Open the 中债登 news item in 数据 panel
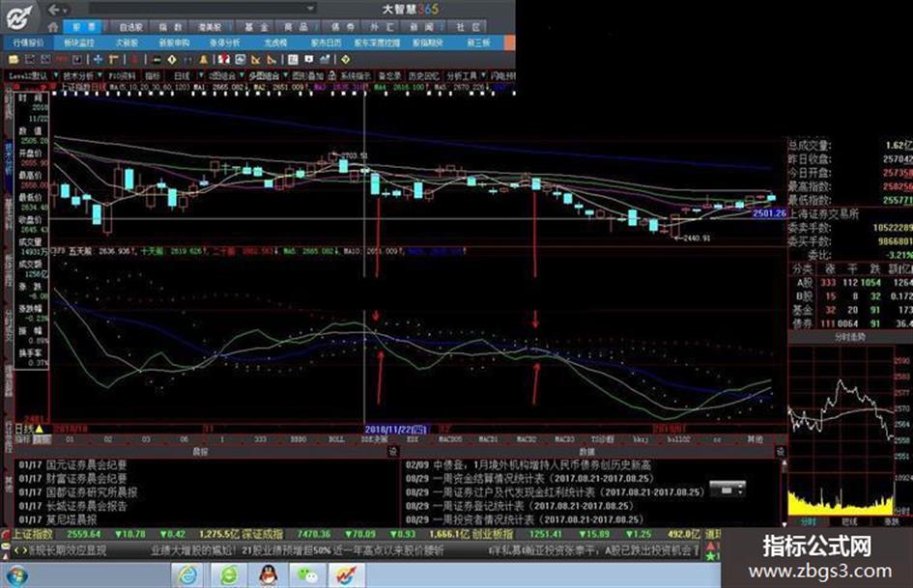 click(x=528, y=464)
